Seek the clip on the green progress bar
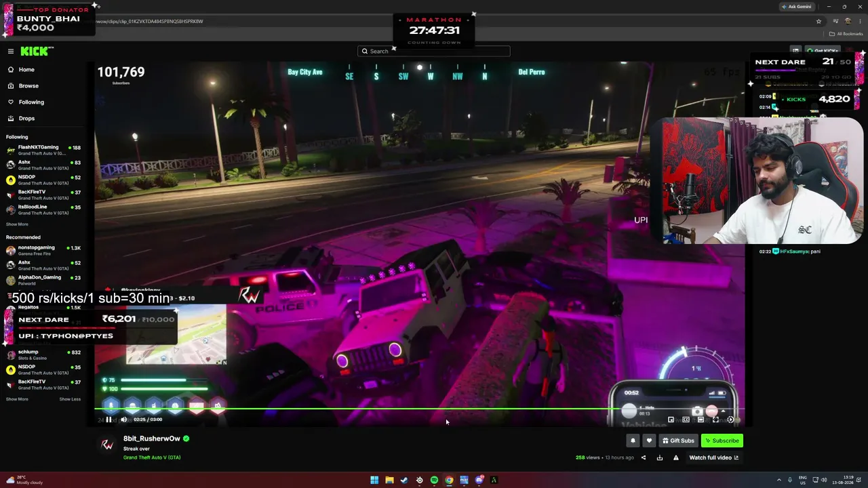This screenshot has height=488, width=868. pos(419,409)
